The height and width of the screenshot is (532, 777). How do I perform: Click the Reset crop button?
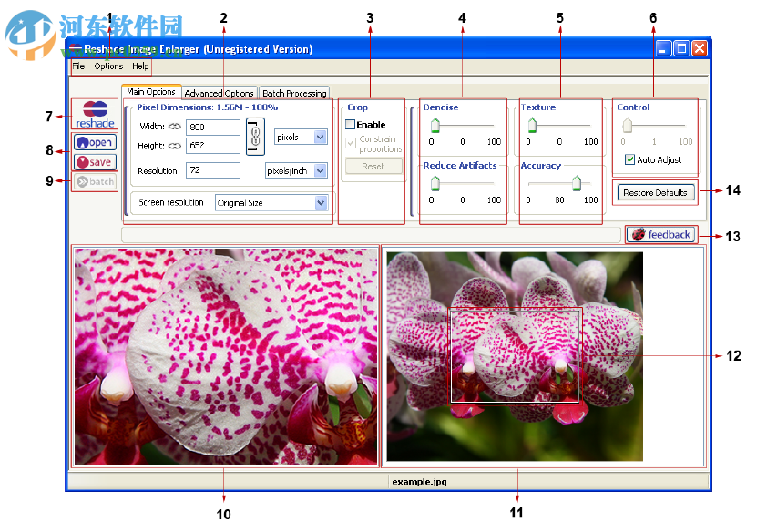pos(373,166)
